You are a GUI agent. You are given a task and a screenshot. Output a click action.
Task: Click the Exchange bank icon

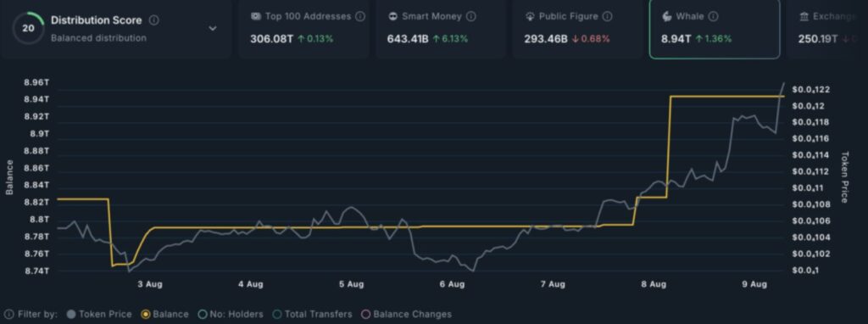[x=804, y=17]
